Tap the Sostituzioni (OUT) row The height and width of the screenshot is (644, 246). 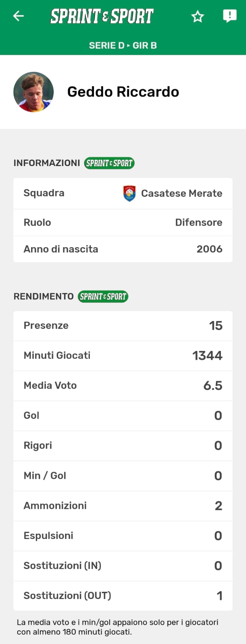click(123, 596)
